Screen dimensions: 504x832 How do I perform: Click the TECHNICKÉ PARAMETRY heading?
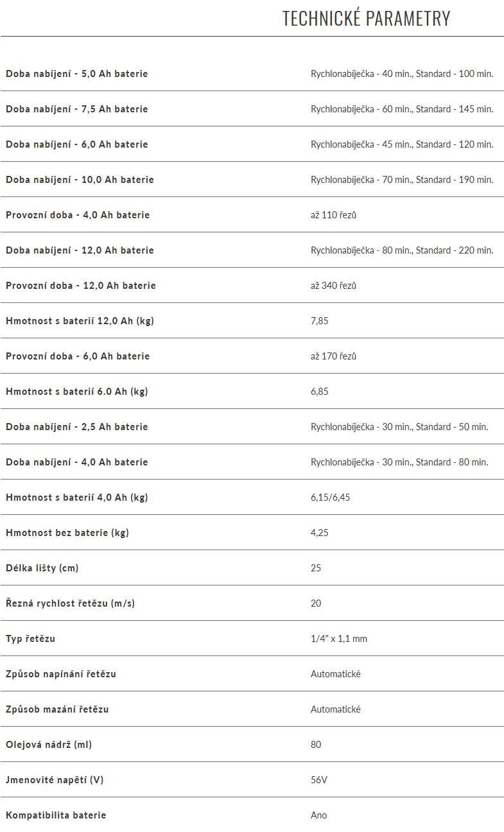(366, 19)
